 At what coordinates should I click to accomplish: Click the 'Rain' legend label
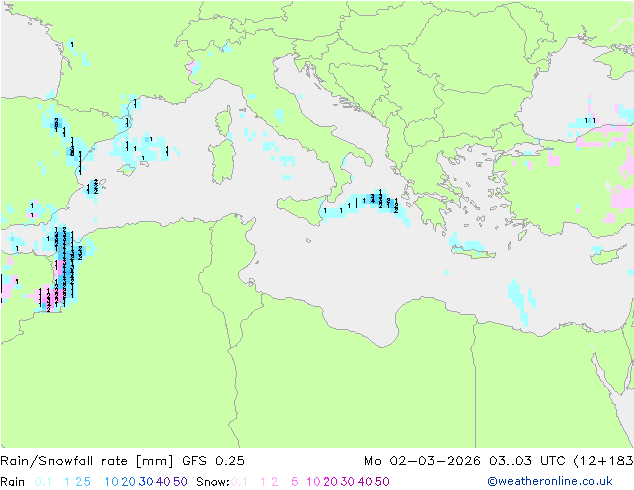point(13,482)
